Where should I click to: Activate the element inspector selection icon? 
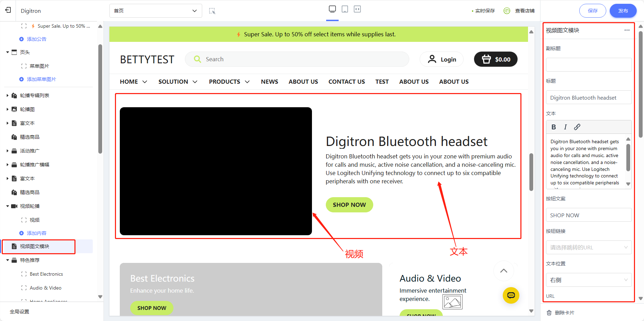212,11
